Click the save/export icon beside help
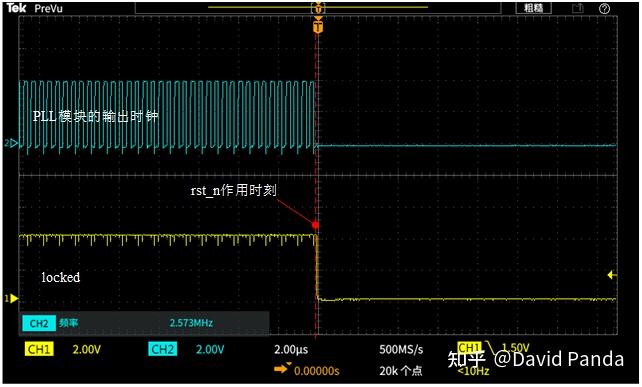Image resolution: width=642 pixels, height=387 pixels. 577,8
